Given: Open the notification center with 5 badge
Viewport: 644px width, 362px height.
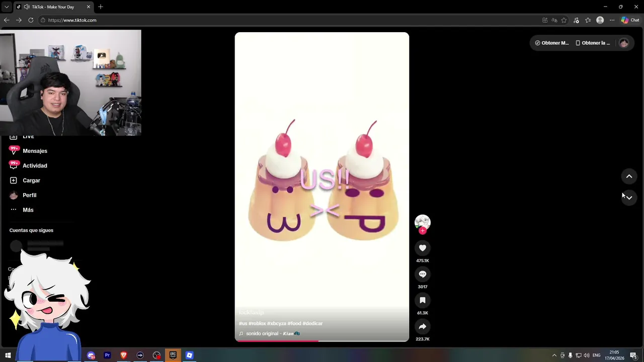Looking at the screenshot, I should pyautogui.click(x=634, y=355).
